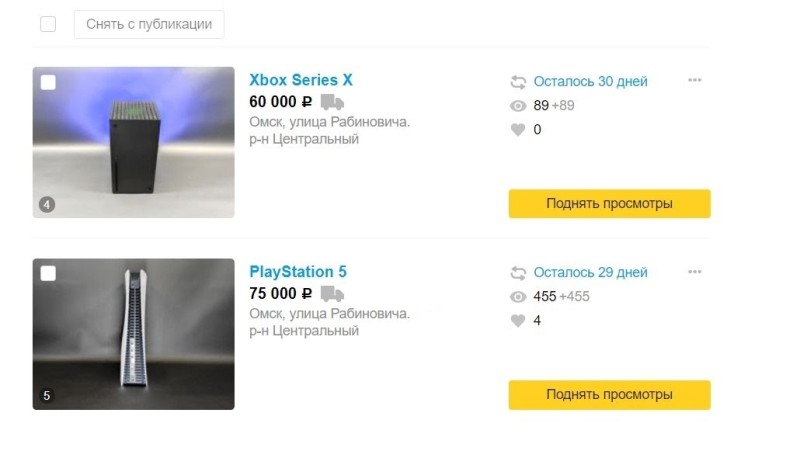The height and width of the screenshot is (472, 800).
Task: Click the 'Снять с публикации' button
Action: coord(149,24)
